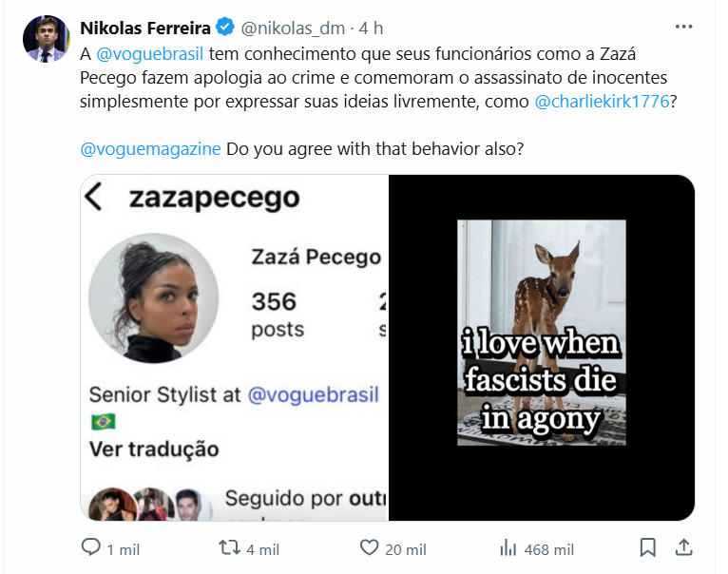728x574 pixels.
Task: Open Nikolas Ferreira's profile avatar
Action: coord(46,39)
